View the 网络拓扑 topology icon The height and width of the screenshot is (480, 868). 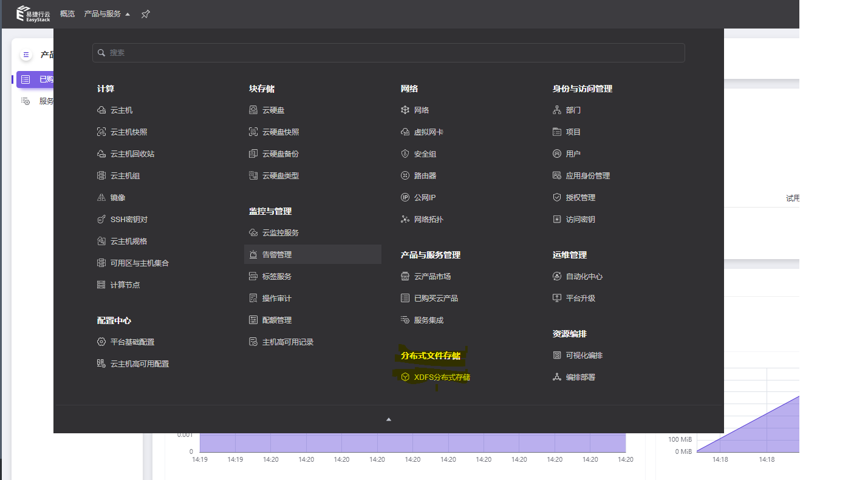coord(405,219)
